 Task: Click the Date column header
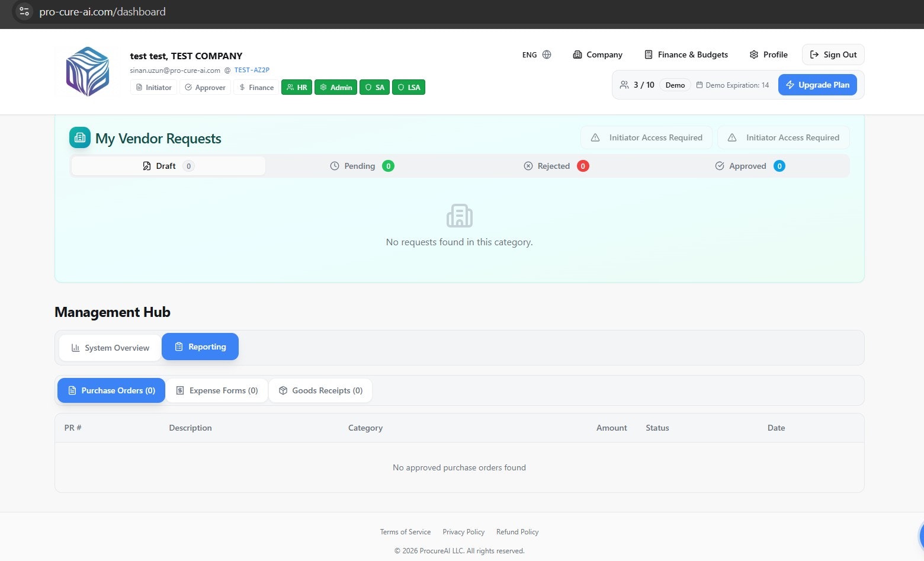(x=776, y=428)
